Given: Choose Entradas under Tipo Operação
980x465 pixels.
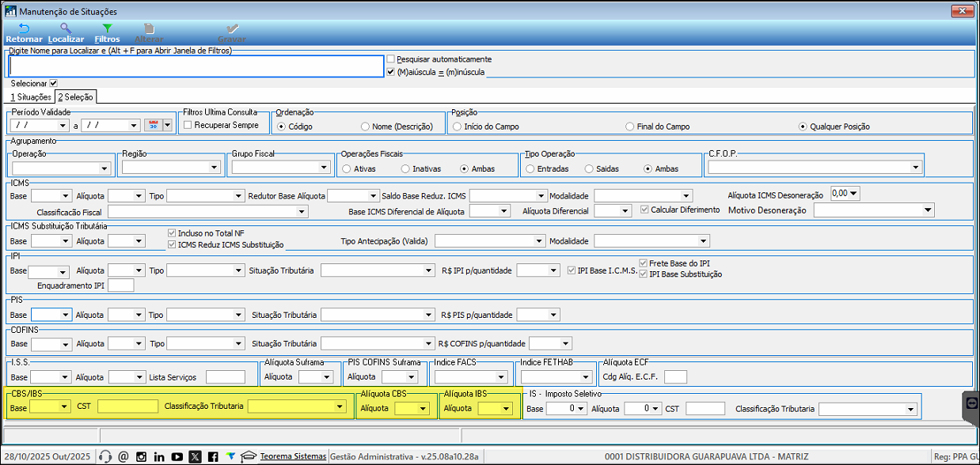Looking at the screenshot, I should [x=528, y=168].
